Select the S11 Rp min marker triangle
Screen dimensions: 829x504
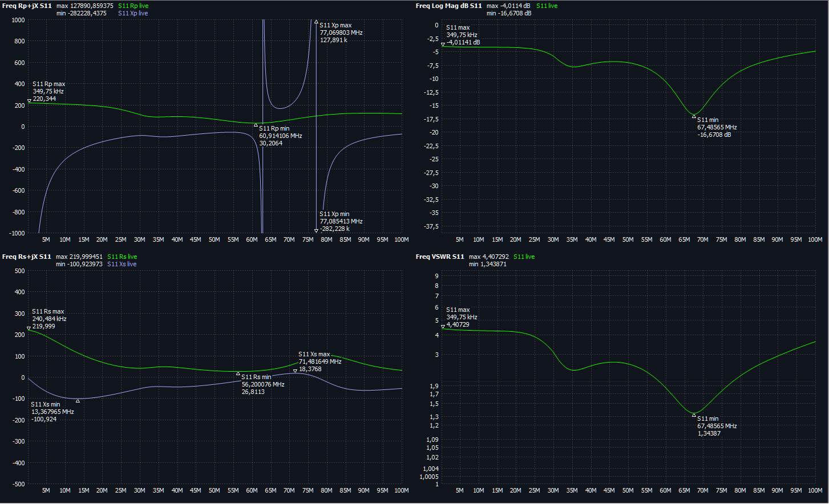click(256, 125)
